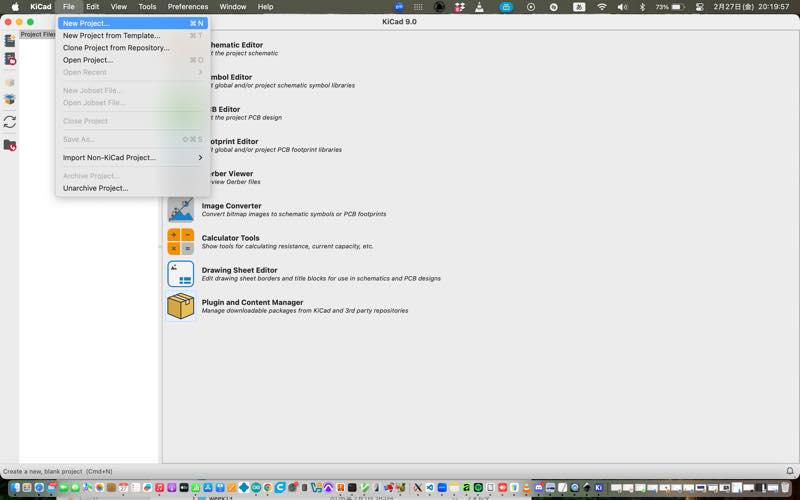Click the Calculator Tools title text
This screenshot has height=500, width=800.
[231, 238]
